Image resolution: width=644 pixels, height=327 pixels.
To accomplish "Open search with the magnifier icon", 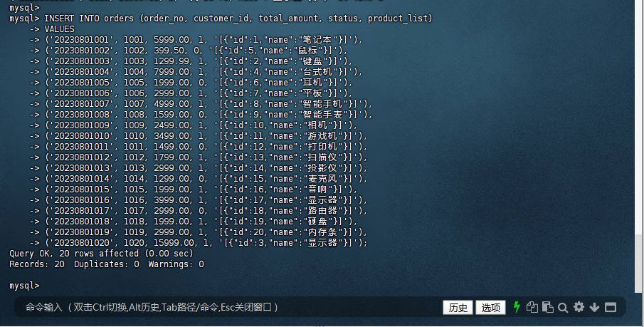I will point(563,307).
